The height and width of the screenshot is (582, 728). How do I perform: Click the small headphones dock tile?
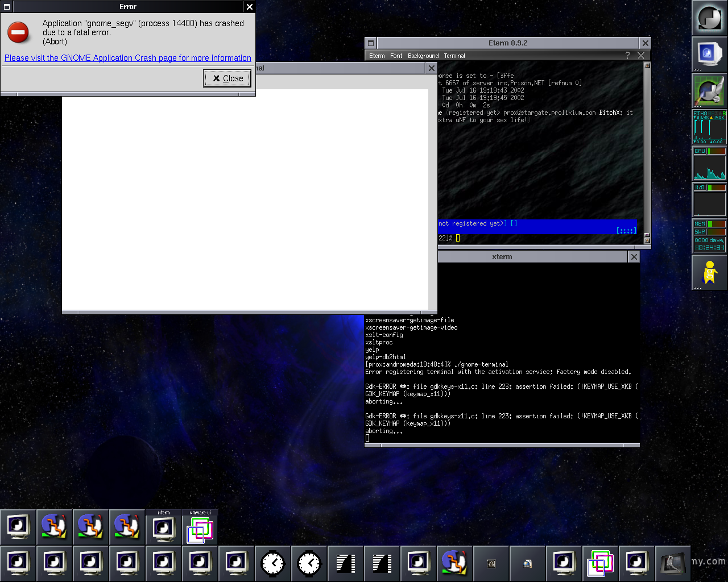[491, 564]
